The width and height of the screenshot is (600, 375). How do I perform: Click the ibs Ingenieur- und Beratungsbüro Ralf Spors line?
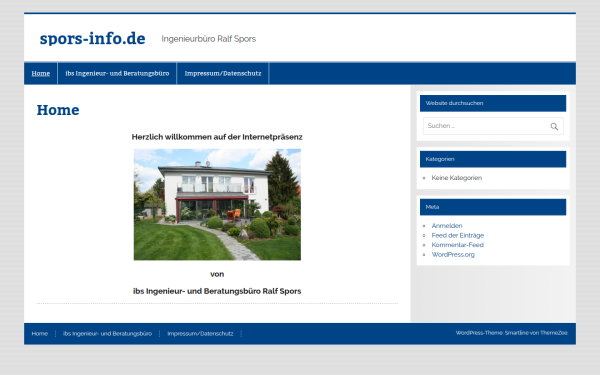tap(217, 291)
